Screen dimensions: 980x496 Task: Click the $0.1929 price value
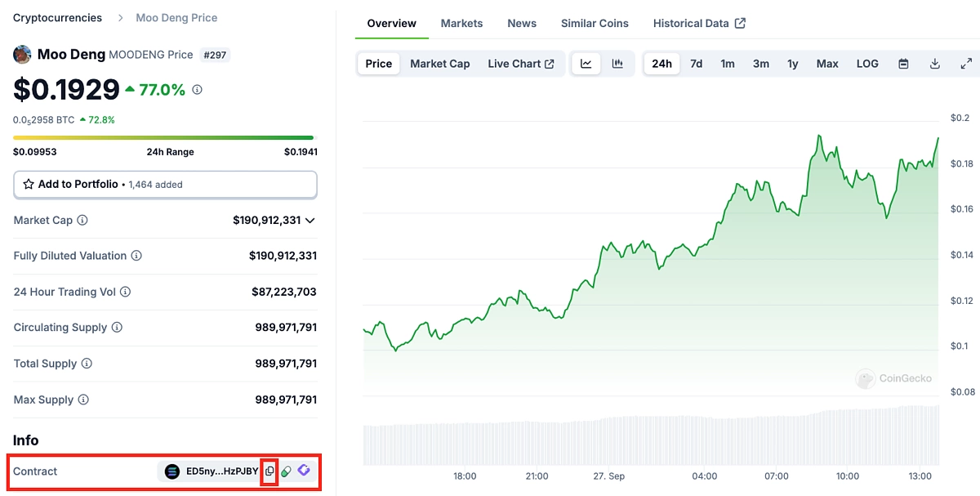point(66,90)
